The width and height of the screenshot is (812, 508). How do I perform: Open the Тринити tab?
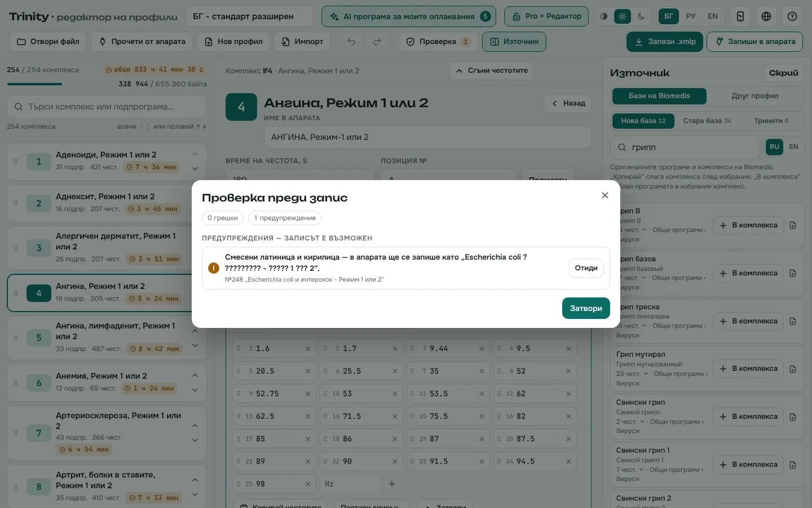(771, 121)
